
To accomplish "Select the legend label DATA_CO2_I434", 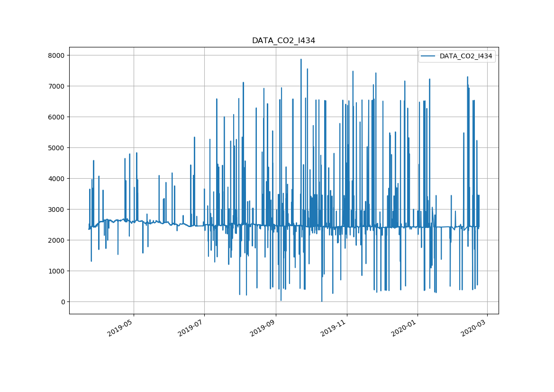I will 466,56.
